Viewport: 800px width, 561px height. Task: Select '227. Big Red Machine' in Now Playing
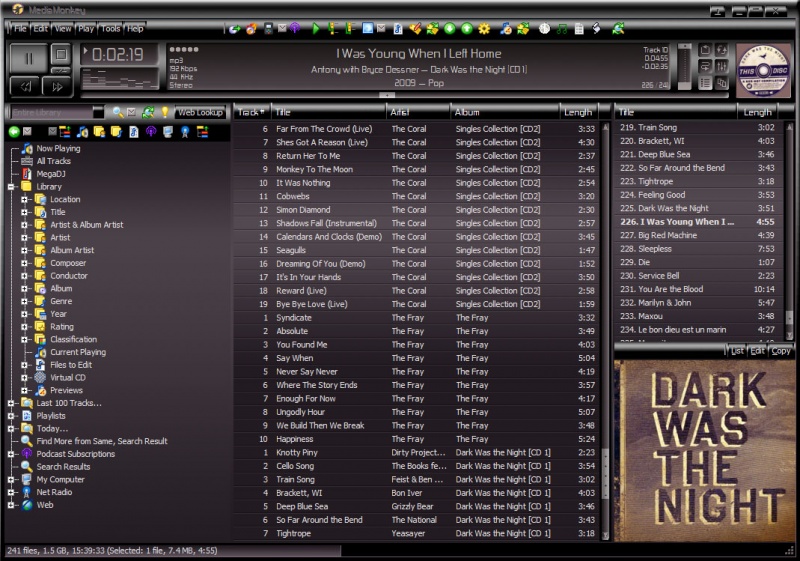698,235
